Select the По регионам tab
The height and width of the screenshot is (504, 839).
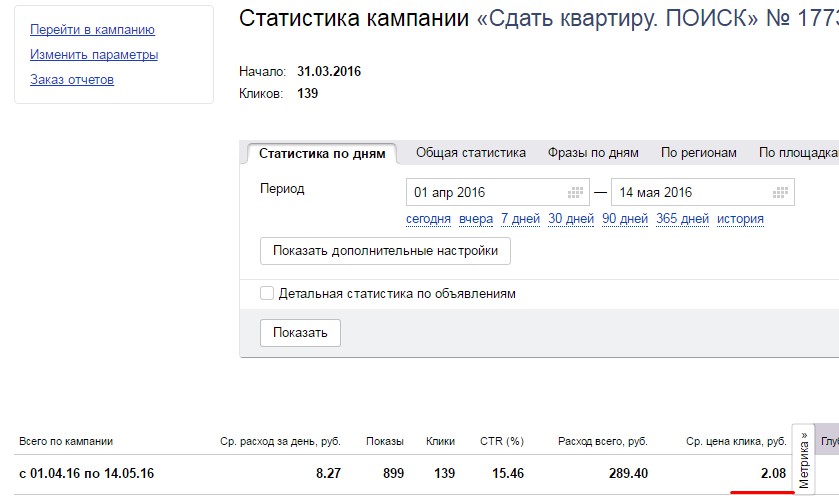699,153
